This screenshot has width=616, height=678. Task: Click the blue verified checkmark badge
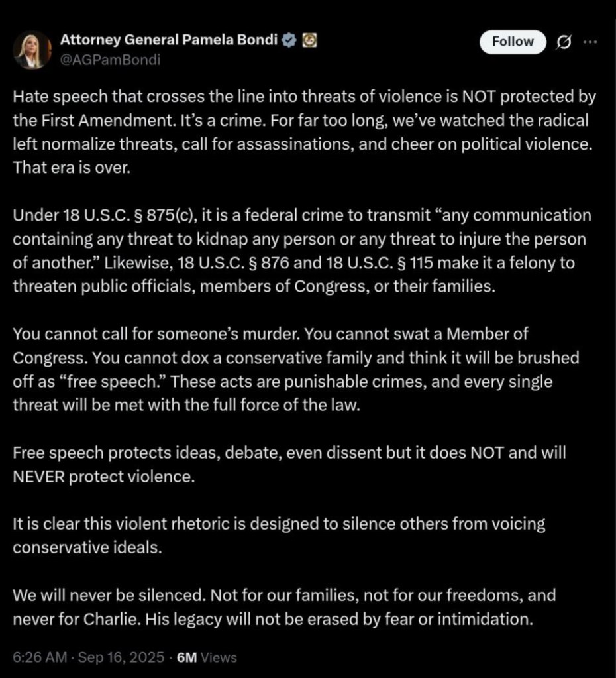pyautogui.click(x=289, y=41)
